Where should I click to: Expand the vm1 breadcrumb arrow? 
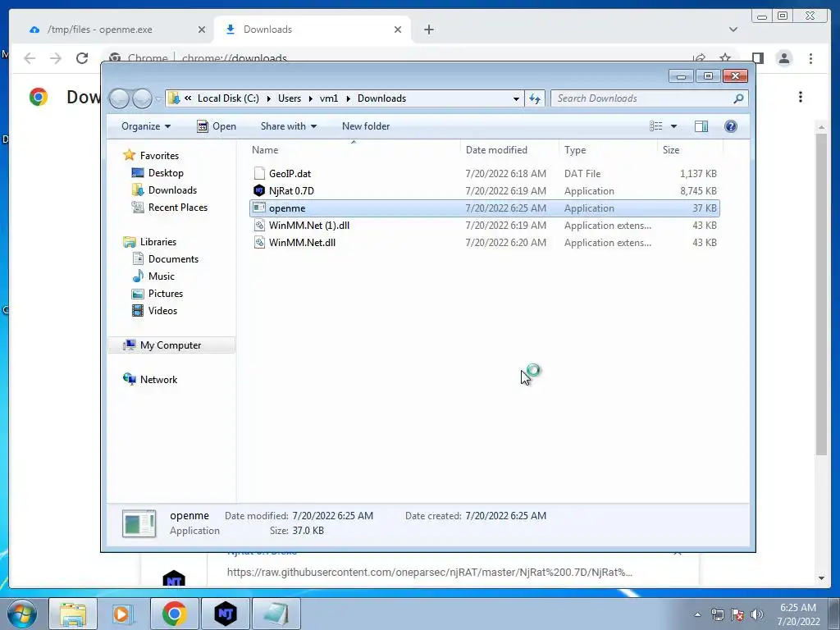pyautogui.click(x=348, y=98)
